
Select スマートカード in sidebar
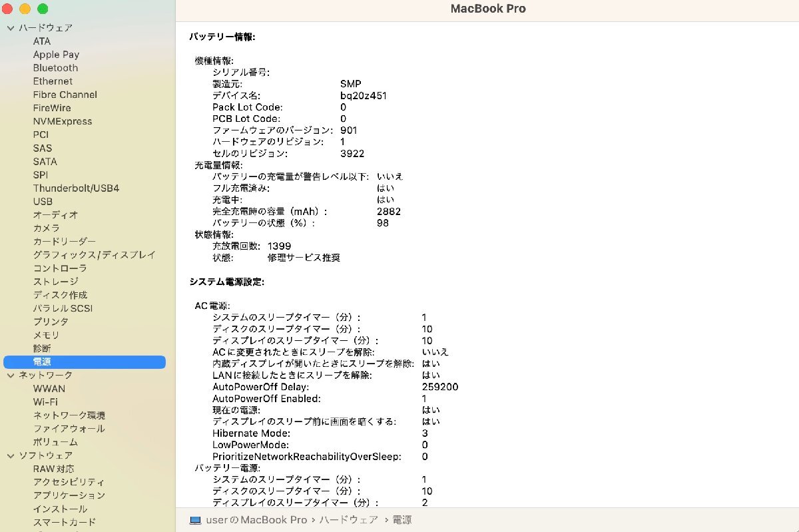pyautogui.click(x=64, y=522)
